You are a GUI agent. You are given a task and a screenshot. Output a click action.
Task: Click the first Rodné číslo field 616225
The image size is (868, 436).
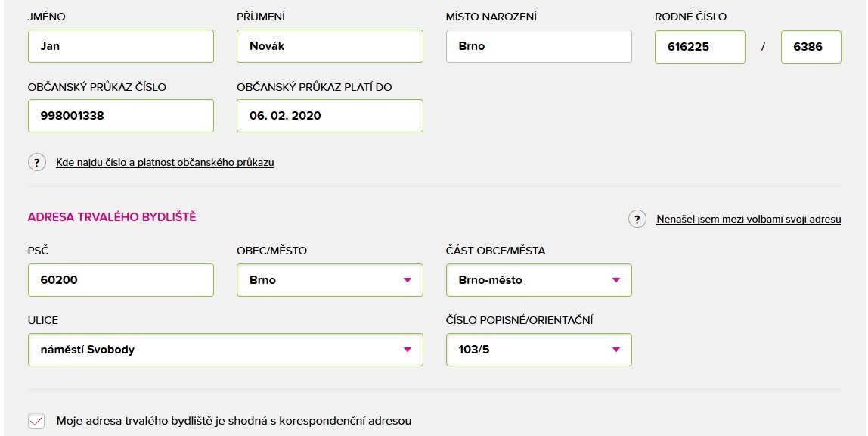[x=699, y=46]
